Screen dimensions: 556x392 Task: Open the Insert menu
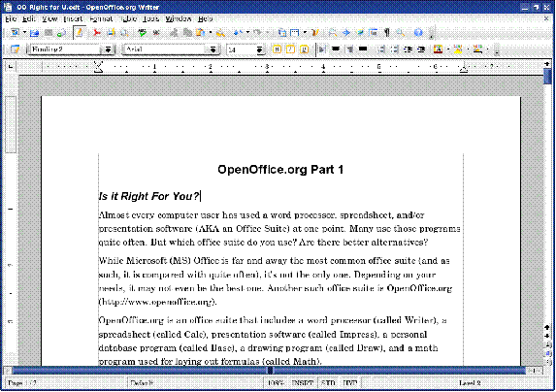pos(73,18)
